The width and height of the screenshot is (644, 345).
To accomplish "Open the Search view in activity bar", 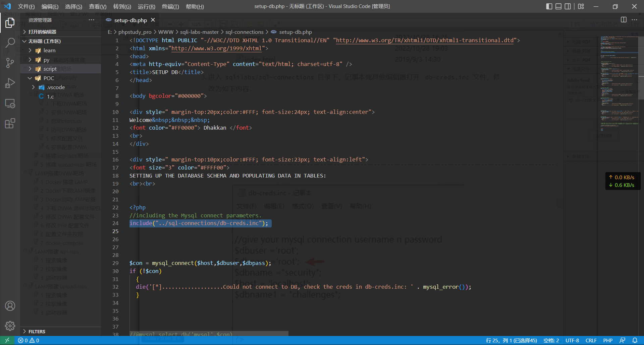I will (x=10, y=43).
